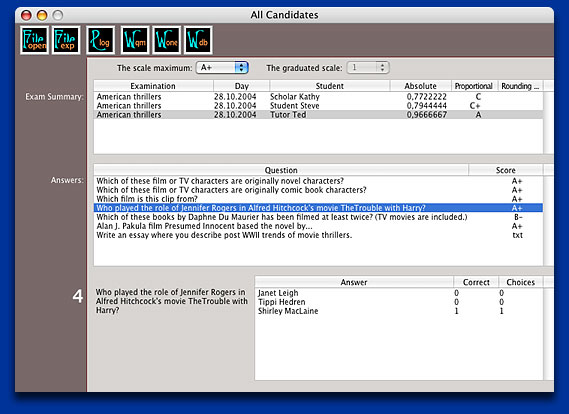Select the Daphne Du Maurier question row
The image size is (569, 414).
[x=318, y=217]
